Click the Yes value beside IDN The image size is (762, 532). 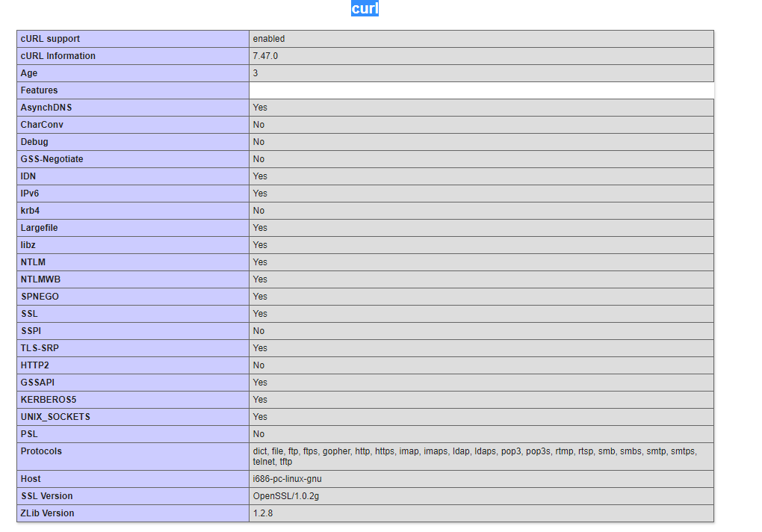(260, 176)
